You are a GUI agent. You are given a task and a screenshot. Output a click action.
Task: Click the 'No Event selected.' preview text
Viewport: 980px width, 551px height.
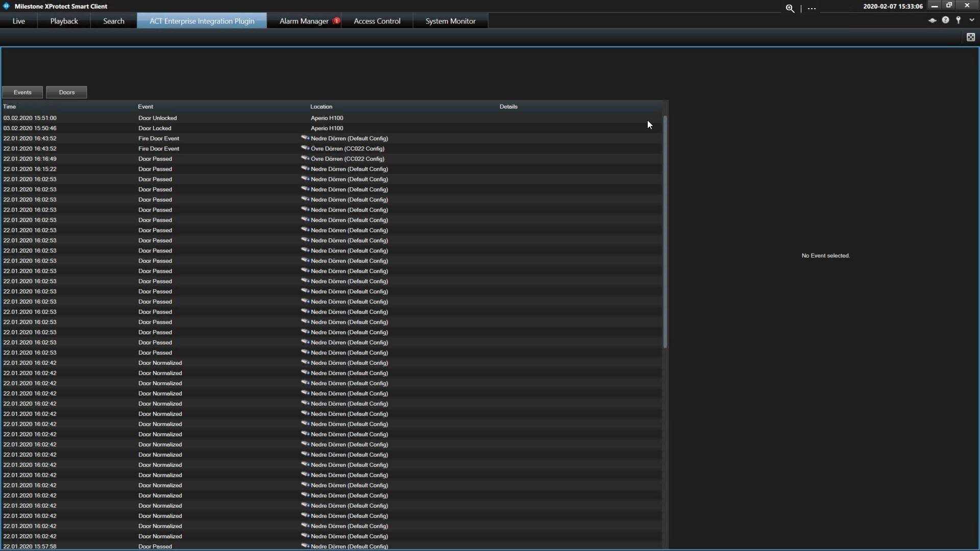pos(825,256)
